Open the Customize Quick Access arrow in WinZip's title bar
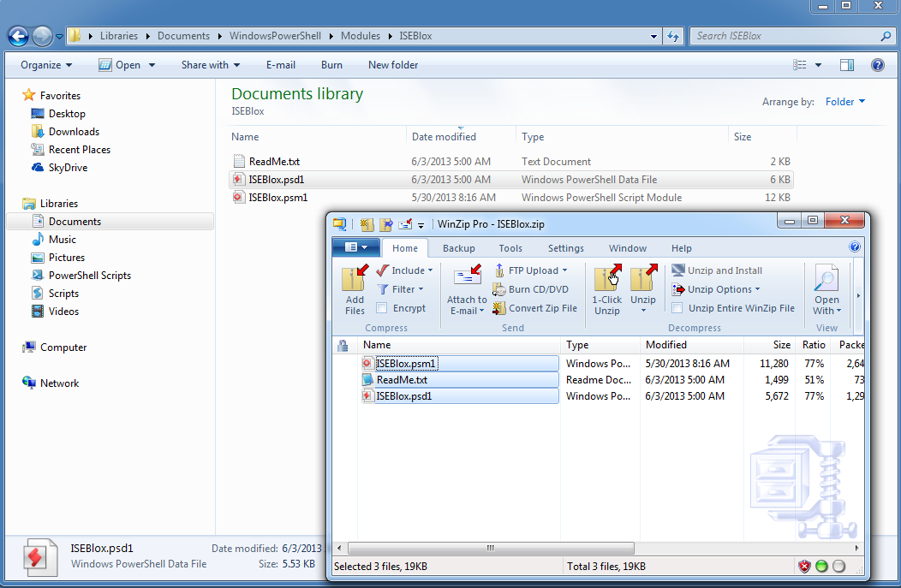 pyautogui.click(x=421, y=224)
